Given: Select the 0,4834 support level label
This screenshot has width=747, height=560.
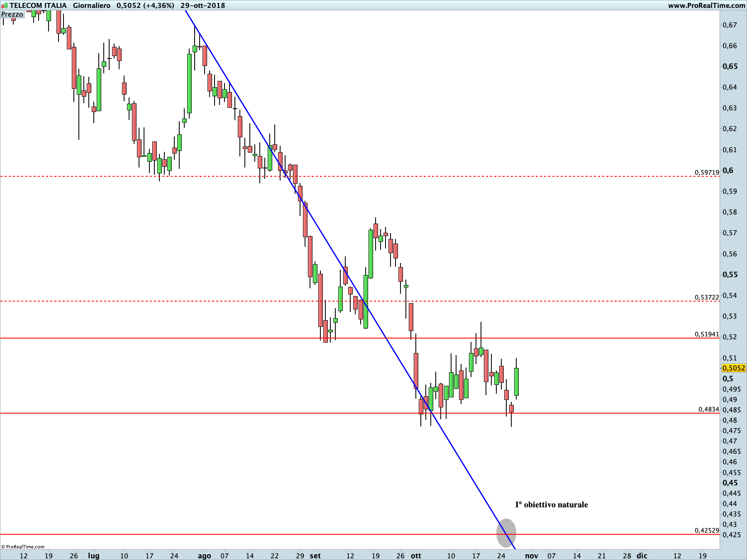Looking at the screenshot, I should (x=708, y=409).
